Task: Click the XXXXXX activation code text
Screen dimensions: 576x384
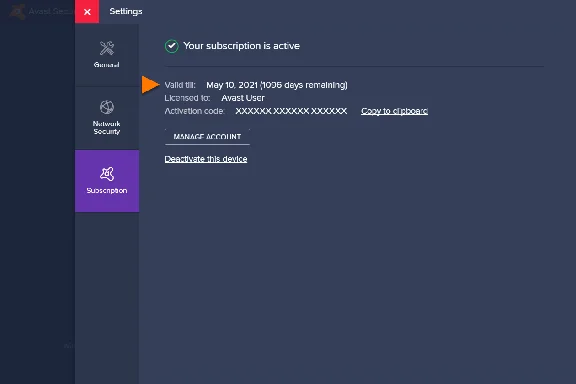Action: (291, 111)
